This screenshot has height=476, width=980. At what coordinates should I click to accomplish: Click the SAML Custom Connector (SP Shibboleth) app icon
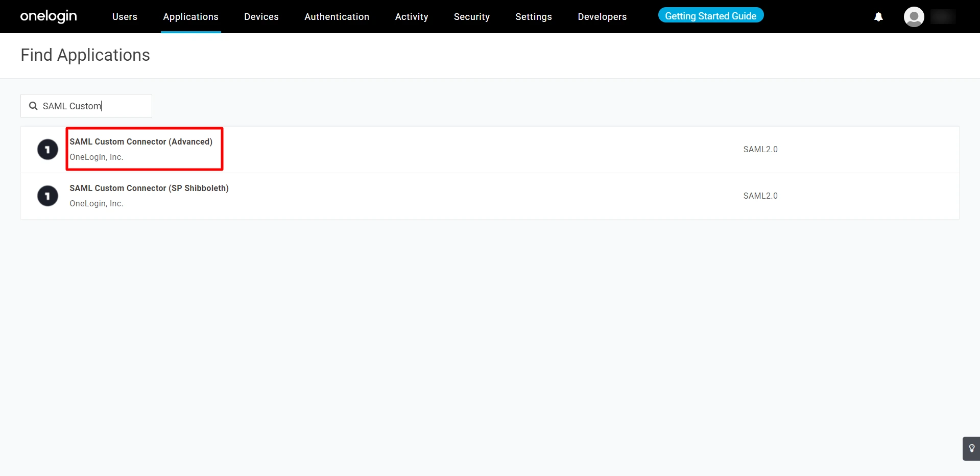point(47,196)
